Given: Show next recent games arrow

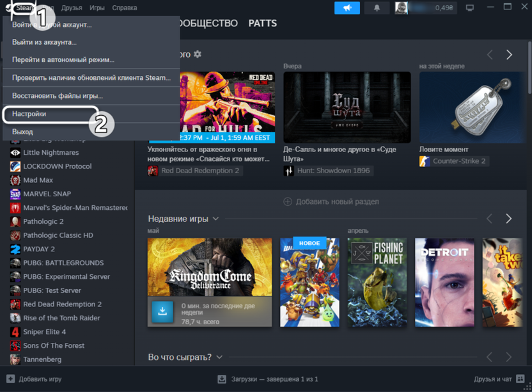Looking at the screenshot, I should click(x=508, y=219).
